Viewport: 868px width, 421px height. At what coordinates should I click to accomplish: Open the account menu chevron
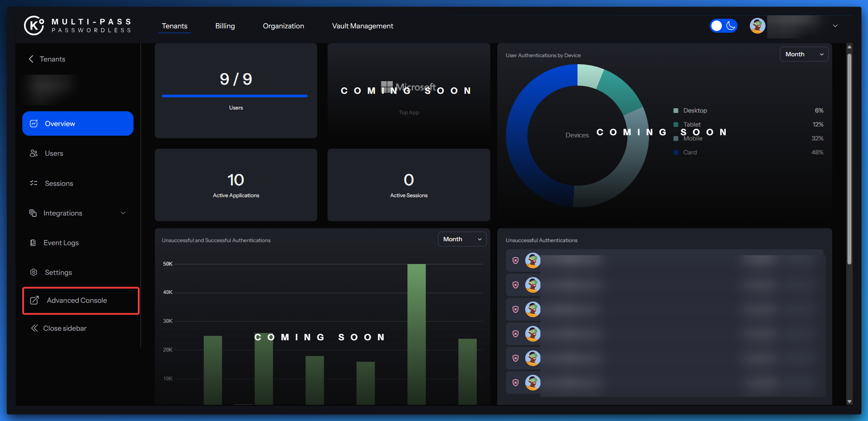pos(835,26)
